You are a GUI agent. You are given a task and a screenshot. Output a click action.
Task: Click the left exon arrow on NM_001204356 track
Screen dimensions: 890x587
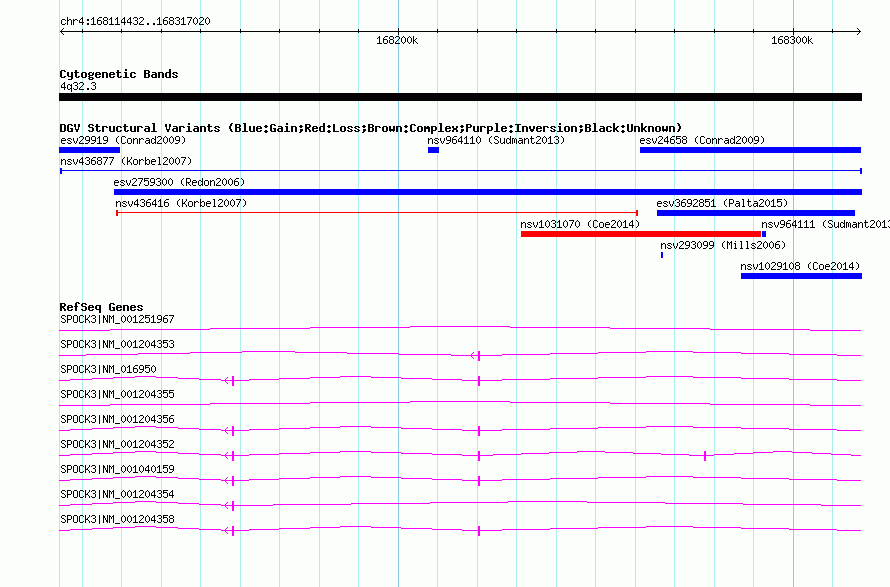[229, 431]
